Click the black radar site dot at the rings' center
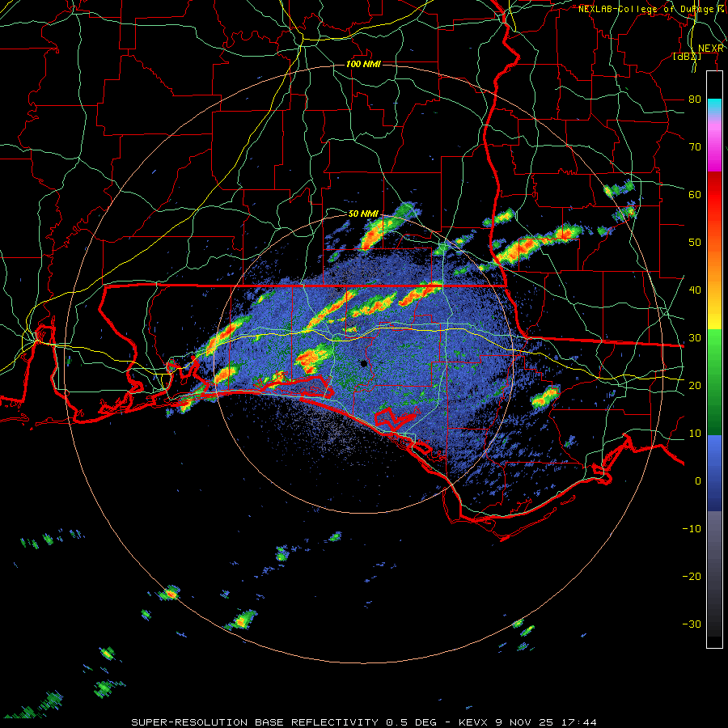This screenshot has width=728, height=728. [x=363, y=363]
